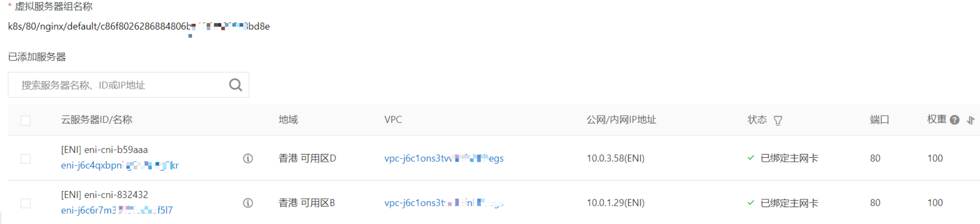
Task: Click the 云服务器ID/名称 column header
Action: (96, 120)
